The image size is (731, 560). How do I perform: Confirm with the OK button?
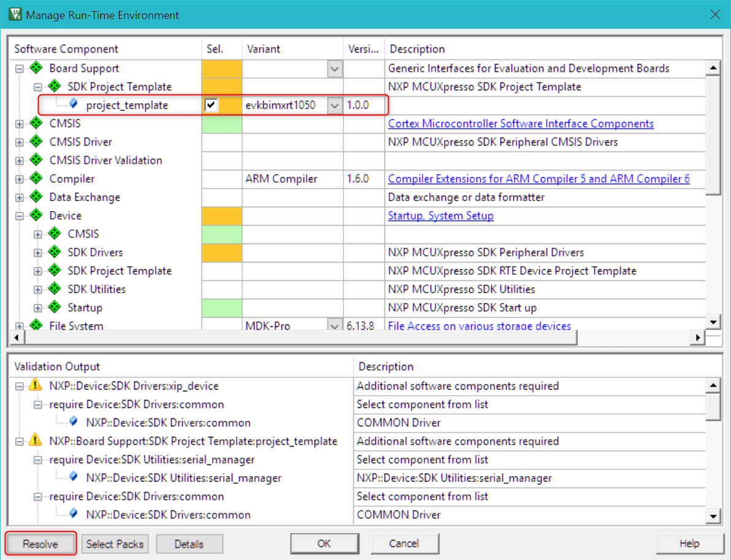[x=324, y=543]
